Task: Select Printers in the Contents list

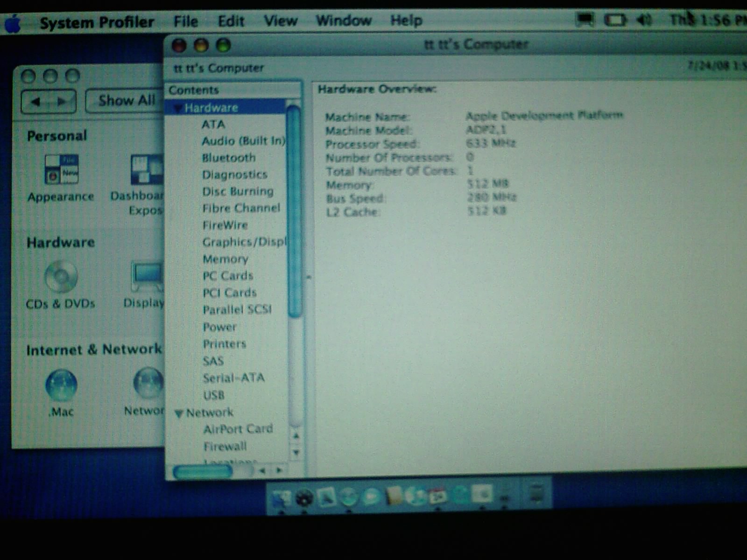Action: pos(225,344)
